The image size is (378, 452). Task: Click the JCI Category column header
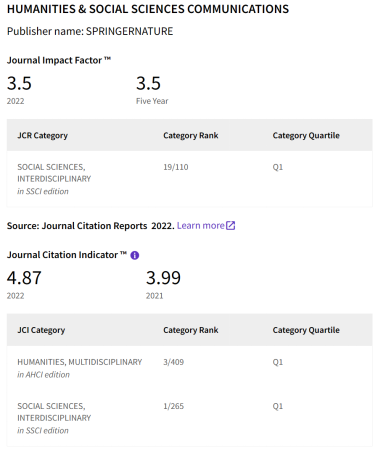pos(41,330)
